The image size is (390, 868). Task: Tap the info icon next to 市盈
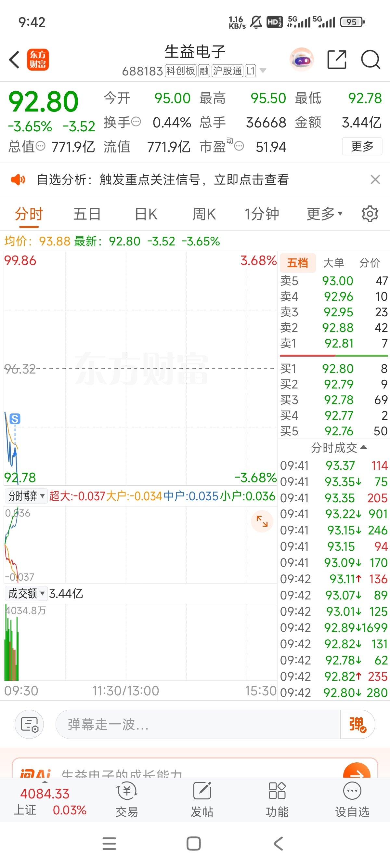(x=239, y=146)
